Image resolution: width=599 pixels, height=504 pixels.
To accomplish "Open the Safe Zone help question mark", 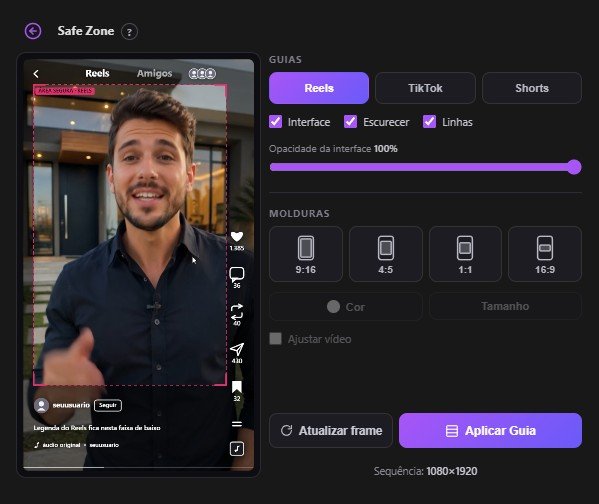I will coord(129,32).
